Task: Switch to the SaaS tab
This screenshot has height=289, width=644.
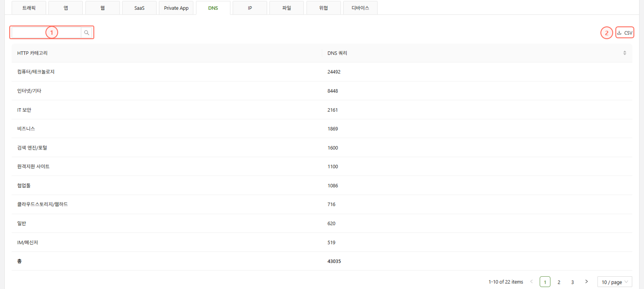Action: coord(139,8)
